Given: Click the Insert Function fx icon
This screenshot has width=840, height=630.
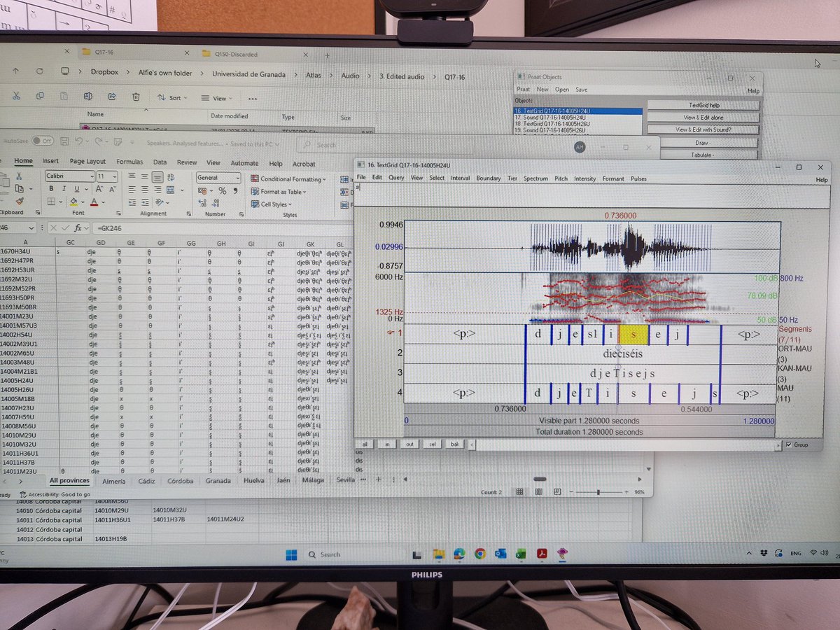Looking at the screenshot, I should [78, 227].
